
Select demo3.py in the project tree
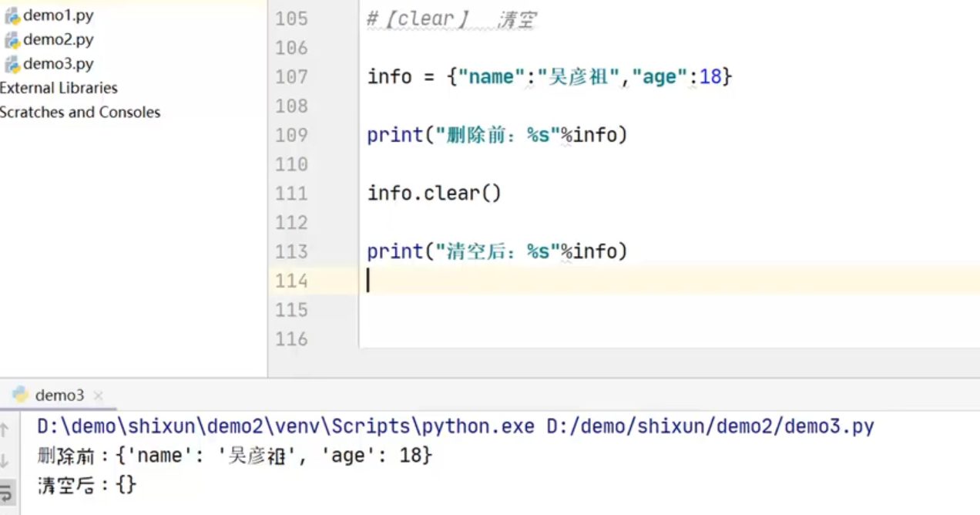pos(58,64)
